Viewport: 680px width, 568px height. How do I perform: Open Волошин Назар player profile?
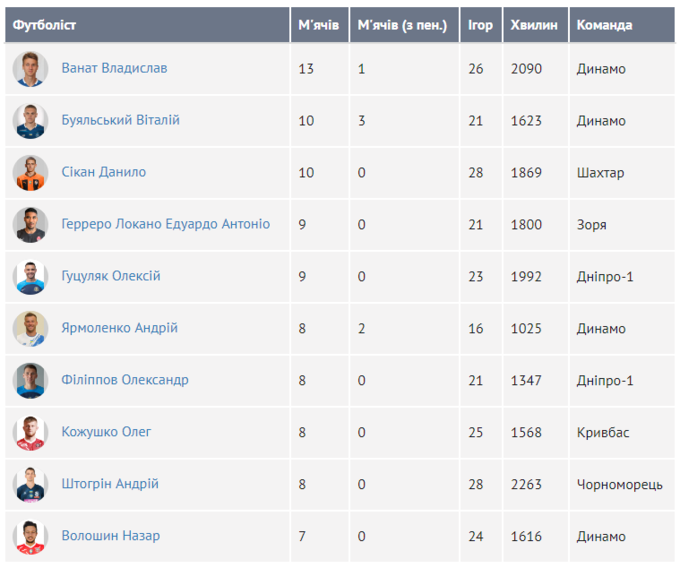(110, 536)
